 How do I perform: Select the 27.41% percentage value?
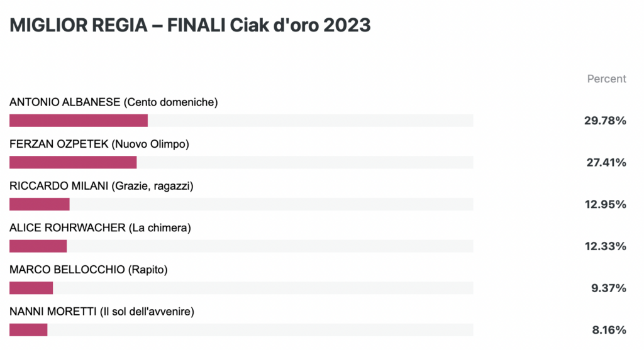tap(606, 163)
